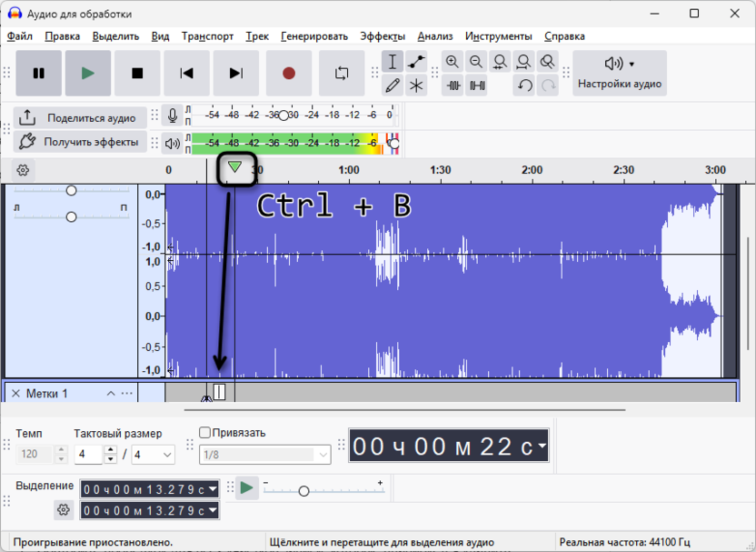Open the Генерировать menu

pos(314,36)
